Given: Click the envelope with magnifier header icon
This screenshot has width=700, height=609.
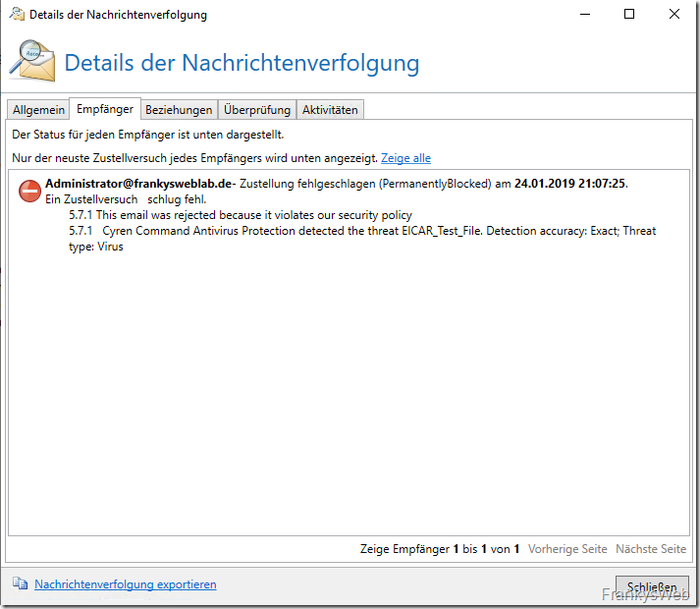Looking at the screenshot, I should pos(32,60).
